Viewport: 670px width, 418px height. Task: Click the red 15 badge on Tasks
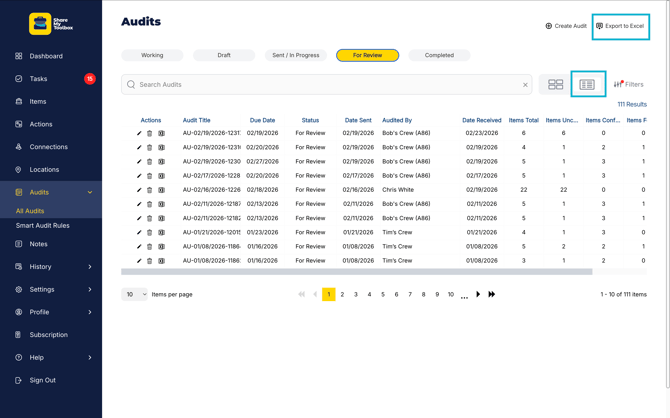point(90,79)
